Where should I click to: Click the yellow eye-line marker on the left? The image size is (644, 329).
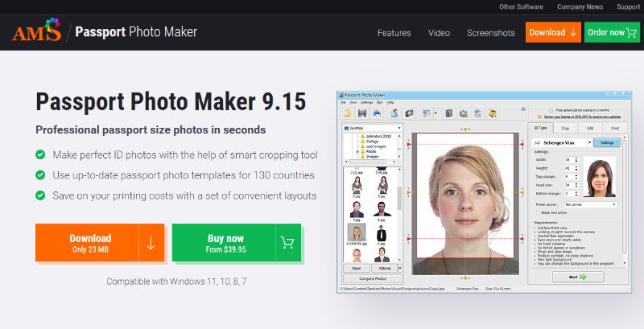(x=409, y=191)
